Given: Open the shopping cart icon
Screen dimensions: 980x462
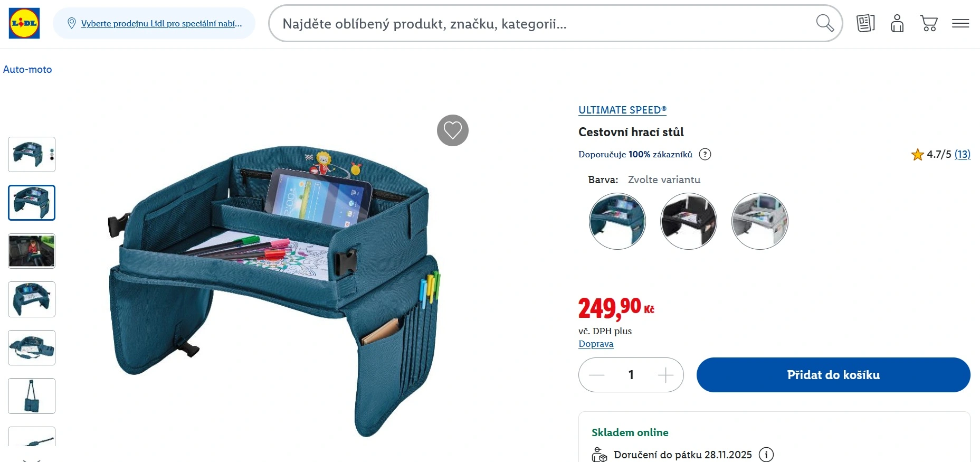Looking at the screenshot, I should [x=929, y=23].
